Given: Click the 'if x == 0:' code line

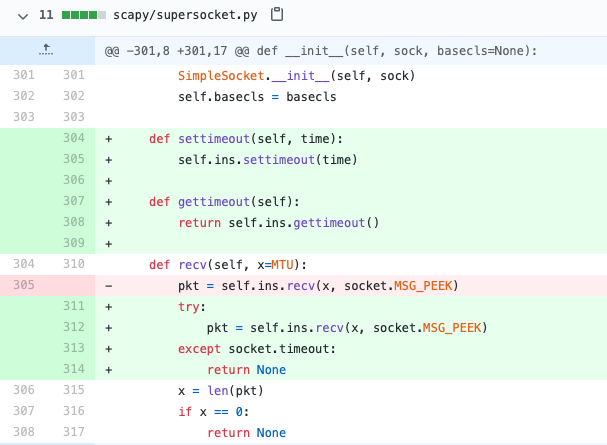Looking at the screenshot, I should coord(213,411).
